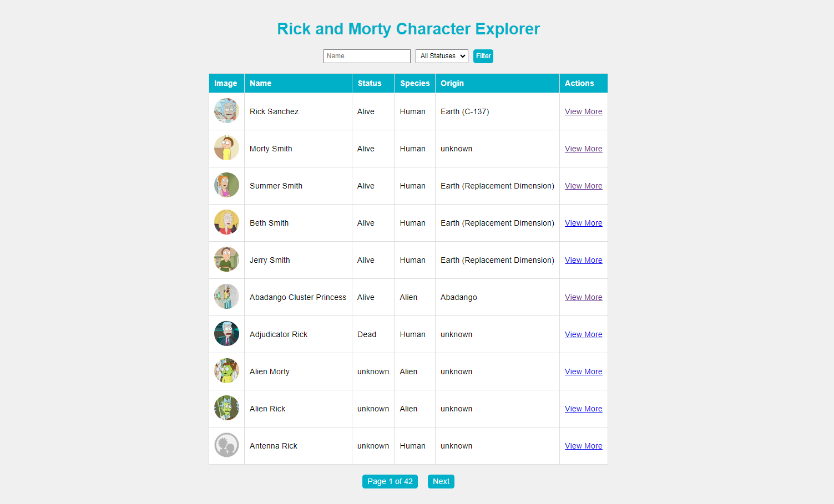The height and width of the screenshot is (504, 834).
Task: Click Antenna Rick's placeholder avatar
Action: click(x=226, y=445)
